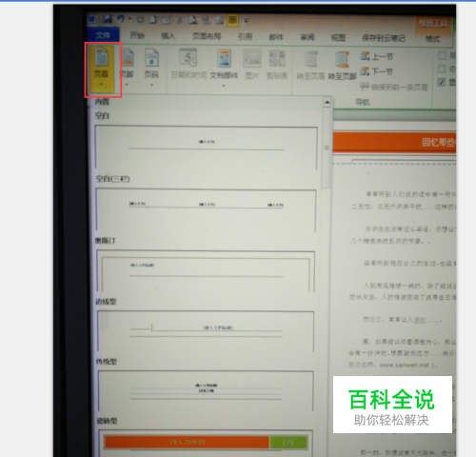Tick the middle unchecked options checkbox

pyautogui.click(x=442, y=69)
